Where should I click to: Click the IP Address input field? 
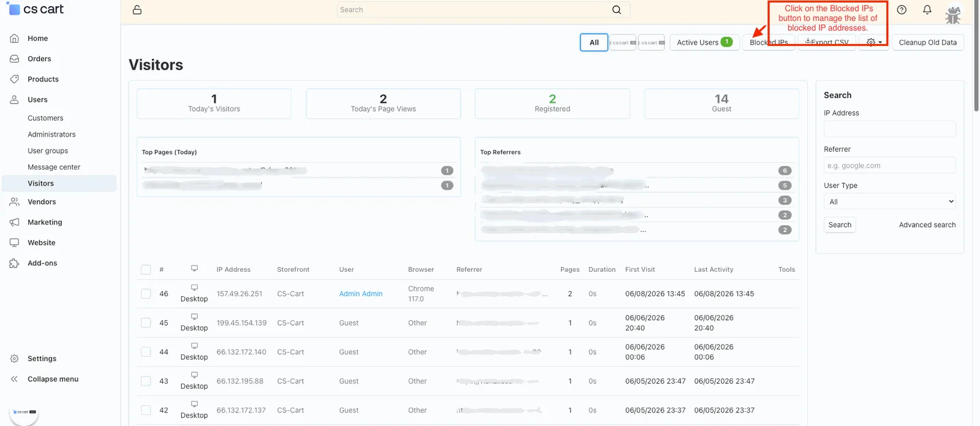pyautogui.click(x=889, y=129)
